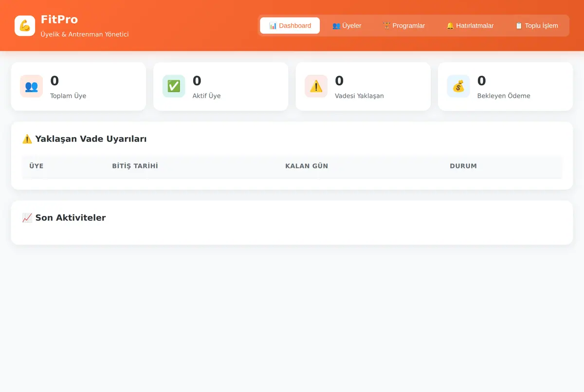Click the Vadesi Yaklaşan warning icon
The height and width of the screenshot is (392, 584).
pos(316,86)
